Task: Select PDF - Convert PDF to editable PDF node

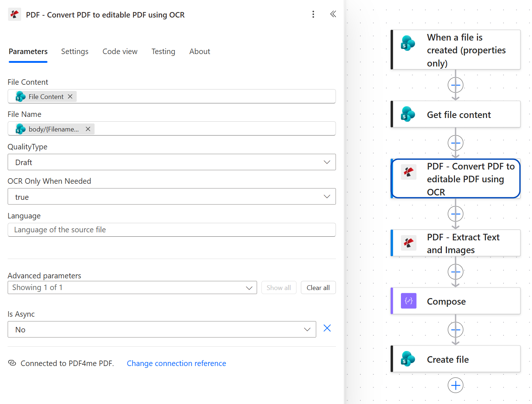Action: pos(456,179)
